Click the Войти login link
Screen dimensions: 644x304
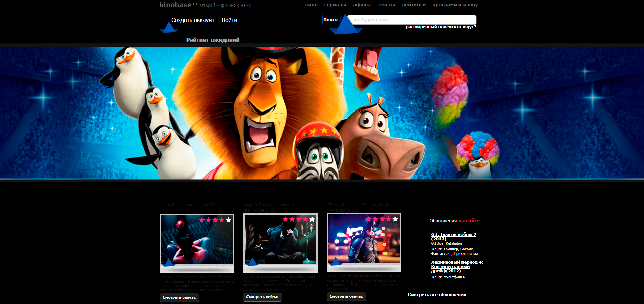(x=230, y=20)
